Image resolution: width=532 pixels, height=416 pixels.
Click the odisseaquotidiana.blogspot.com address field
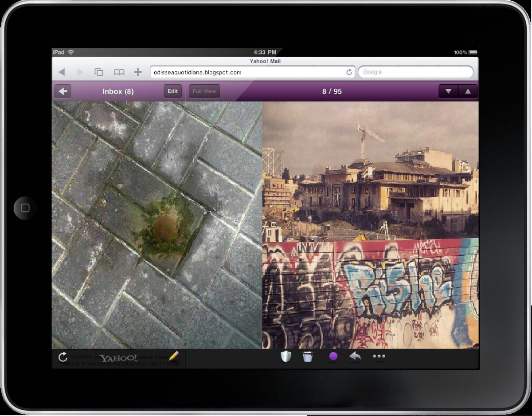click(x=246, y=72)
